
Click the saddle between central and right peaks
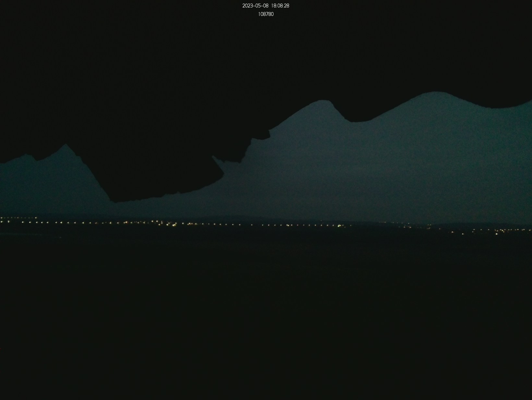click(356, 121)
